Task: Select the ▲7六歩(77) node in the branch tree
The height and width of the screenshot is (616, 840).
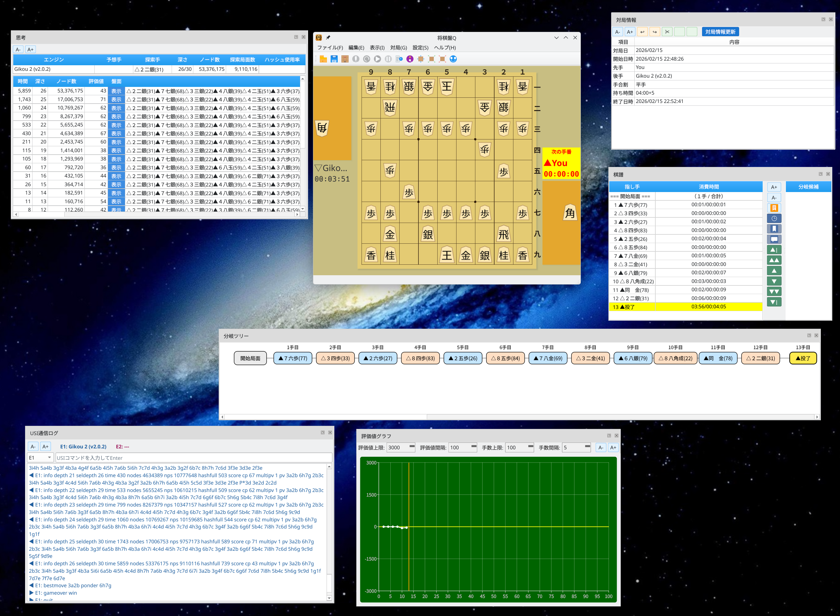Action: (293, 358)
